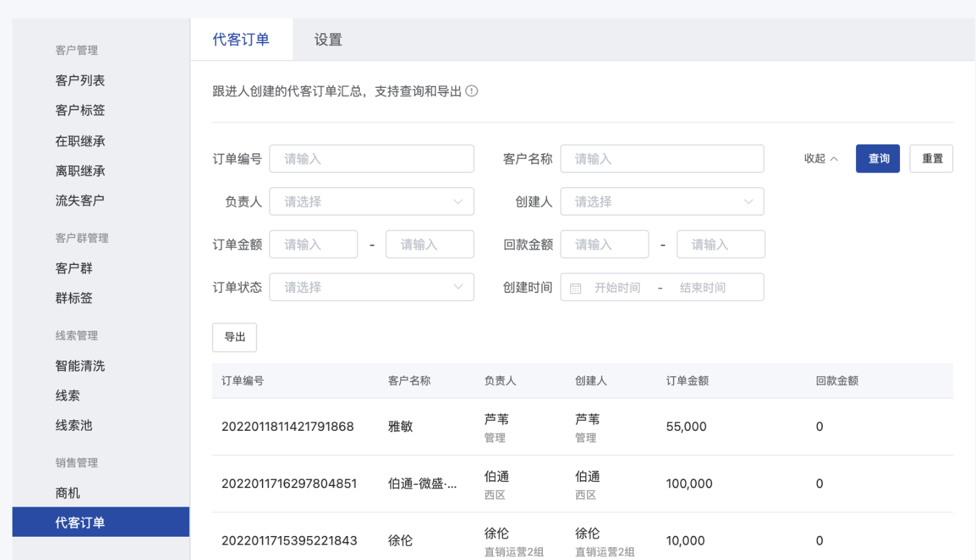Open 流失客户 in sidebar

(x=80, y=200)
